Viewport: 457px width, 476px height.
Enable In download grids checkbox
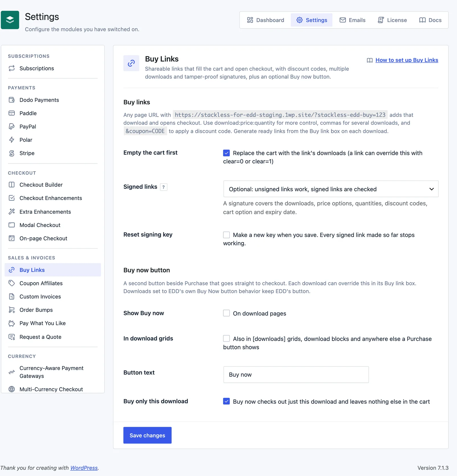click(x=227, y=338)
